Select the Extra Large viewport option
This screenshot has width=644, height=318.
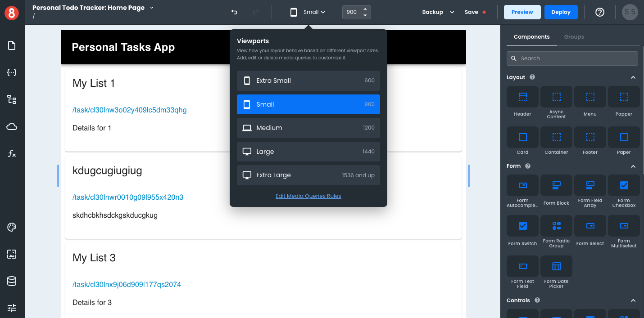[308, 175]
